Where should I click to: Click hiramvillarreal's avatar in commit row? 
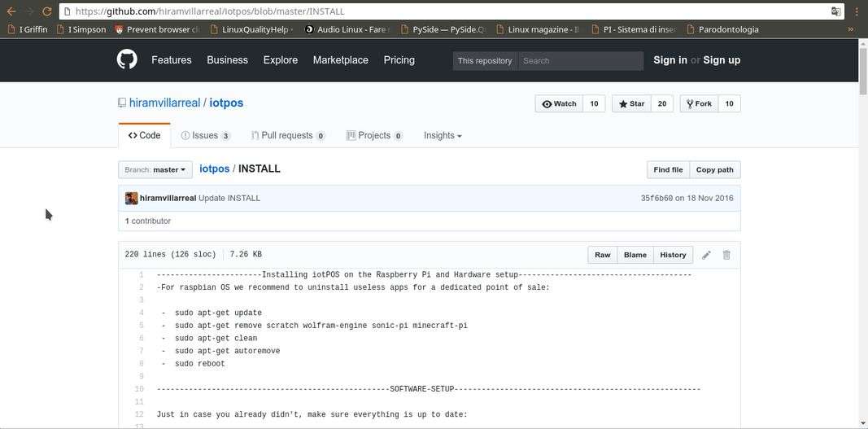(131, 198)
